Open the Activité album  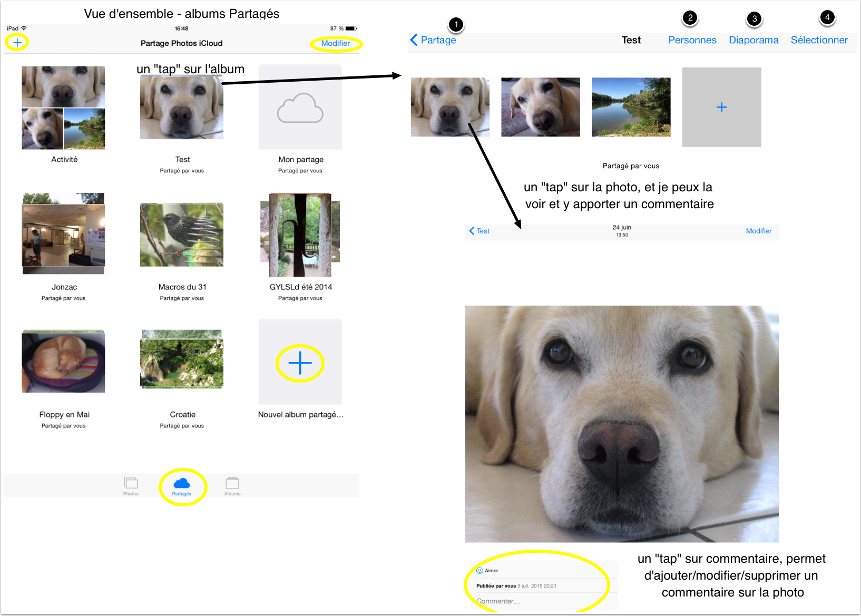(x=63, y=108)
